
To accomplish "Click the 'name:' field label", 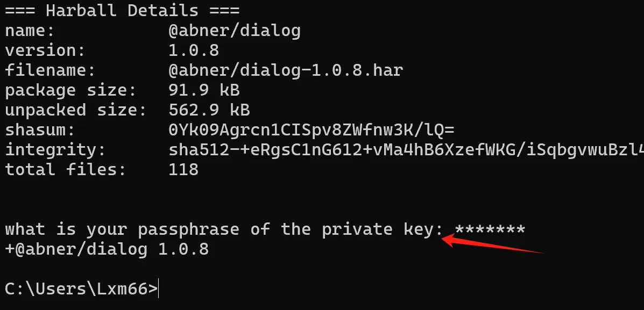I will coord(30,31).
